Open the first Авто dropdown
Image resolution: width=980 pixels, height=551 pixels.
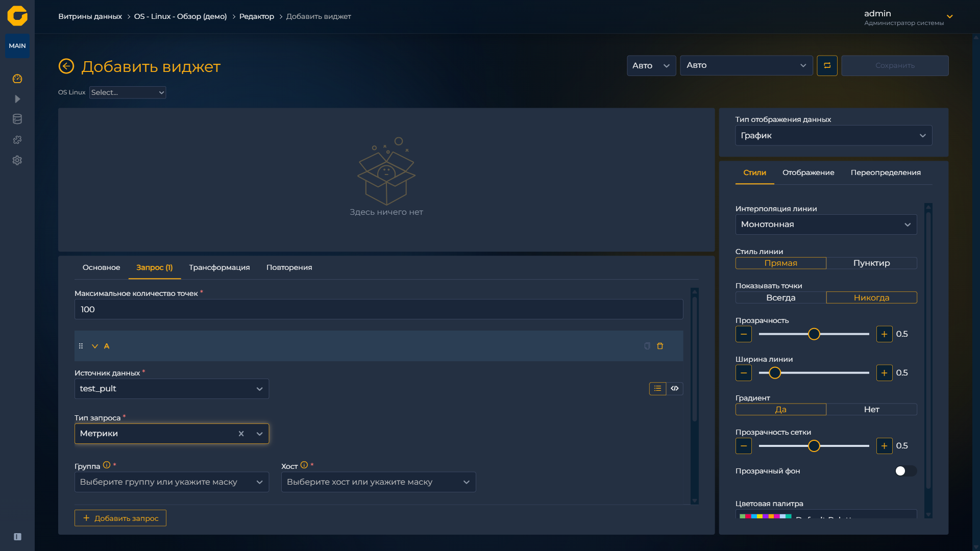pos(651,65)
